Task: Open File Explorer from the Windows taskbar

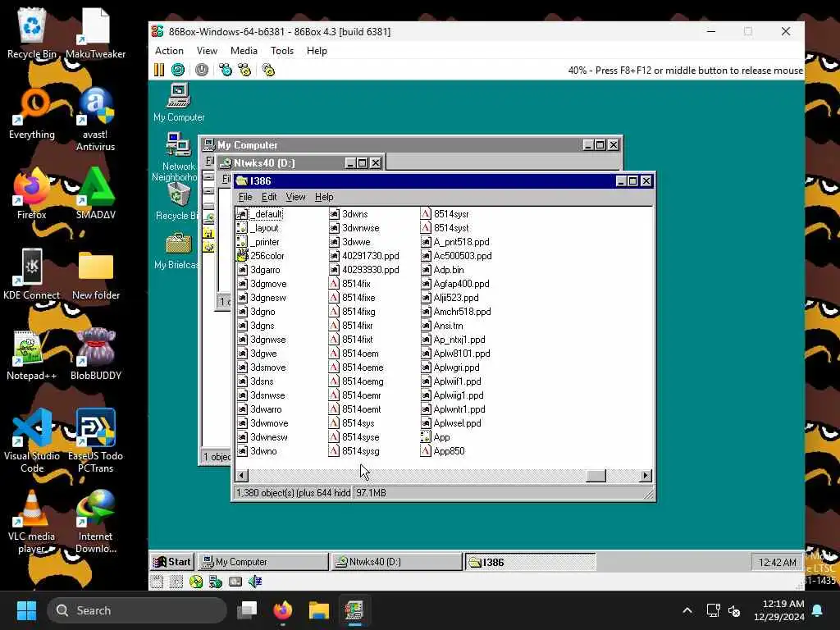Action: click(x=319, y=610)
